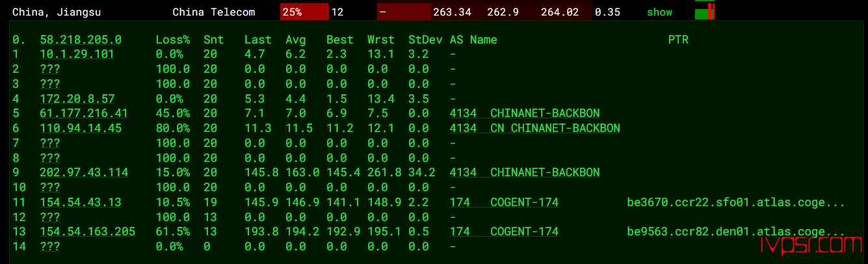The width and height of the screenshot is (868, 264).
Task: Click 'China Telecom' provider text
Action: click(x=214, y=12)
